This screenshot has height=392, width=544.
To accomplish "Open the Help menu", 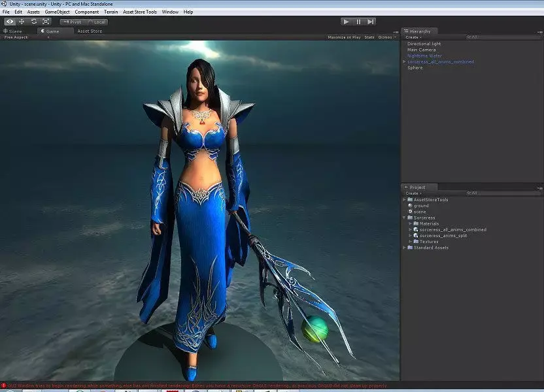I will coord(188,12).
